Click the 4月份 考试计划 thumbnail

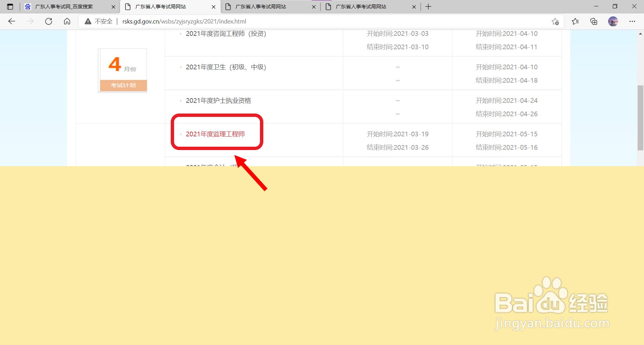[x=123, y=70]
